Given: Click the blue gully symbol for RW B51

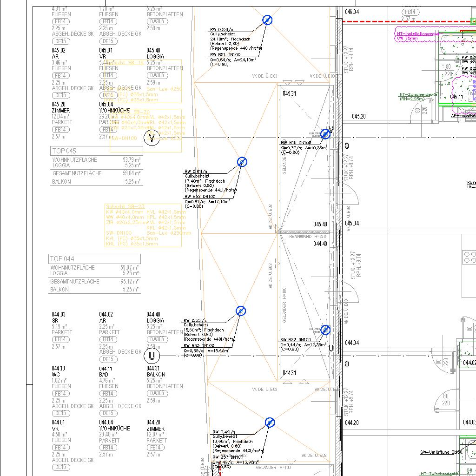Looking at the screenshot, I should 267,20.
